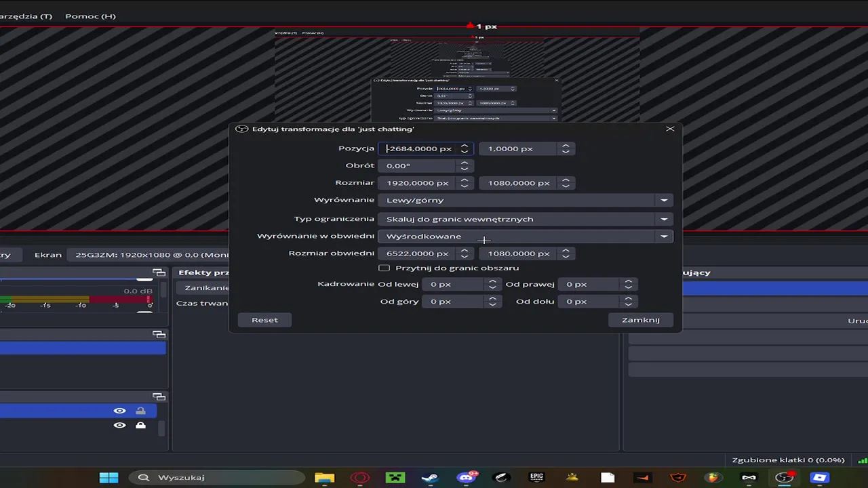Decrease Od dołu crop value

[629, 304]
